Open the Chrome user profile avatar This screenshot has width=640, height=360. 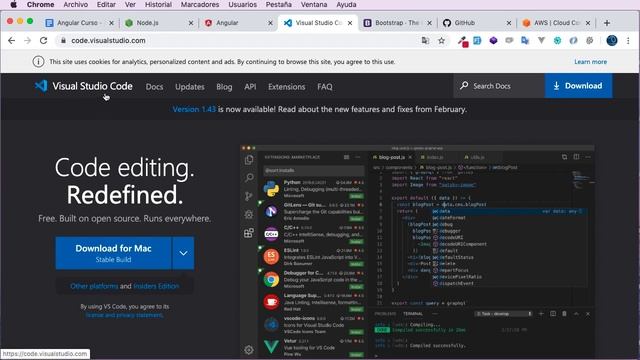pyautogui.click(x=612, y=40)
